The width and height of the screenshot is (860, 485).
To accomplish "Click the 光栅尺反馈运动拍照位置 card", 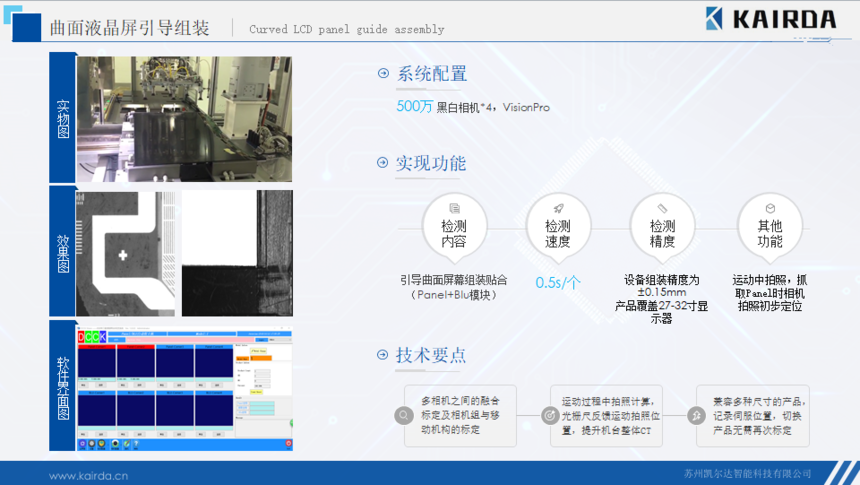I will pyautogui.click(x=606, y=415).
